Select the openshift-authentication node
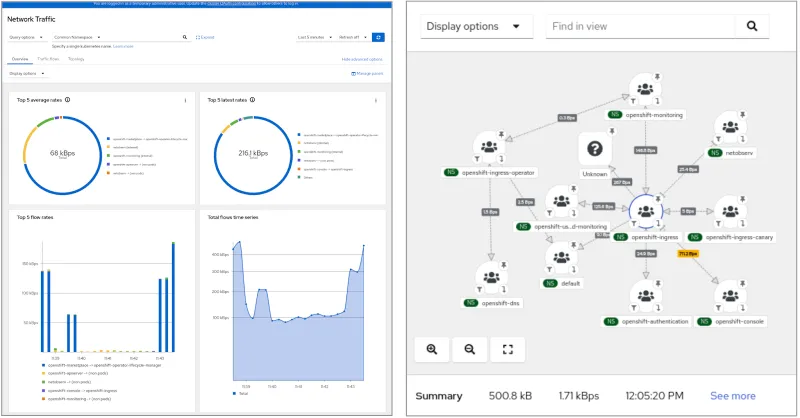Viewport: 800px width, 418px height. pyautogui.click(x=646, y=296)
